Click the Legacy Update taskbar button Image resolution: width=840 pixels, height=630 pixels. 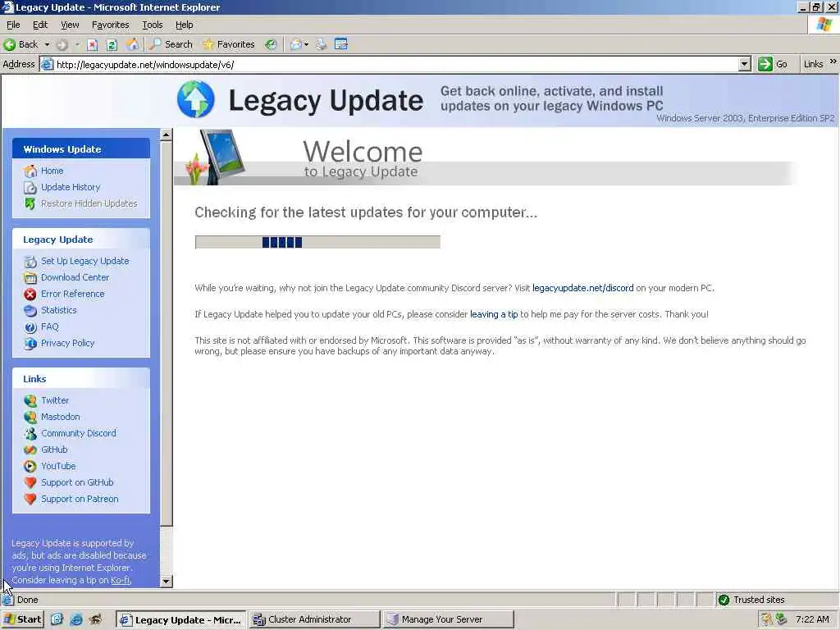tap(180, 620)
